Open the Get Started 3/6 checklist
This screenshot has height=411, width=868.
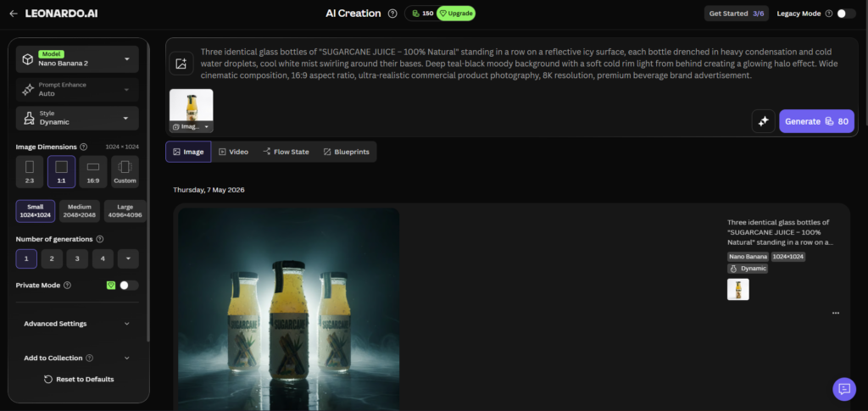tap(737, 14)
